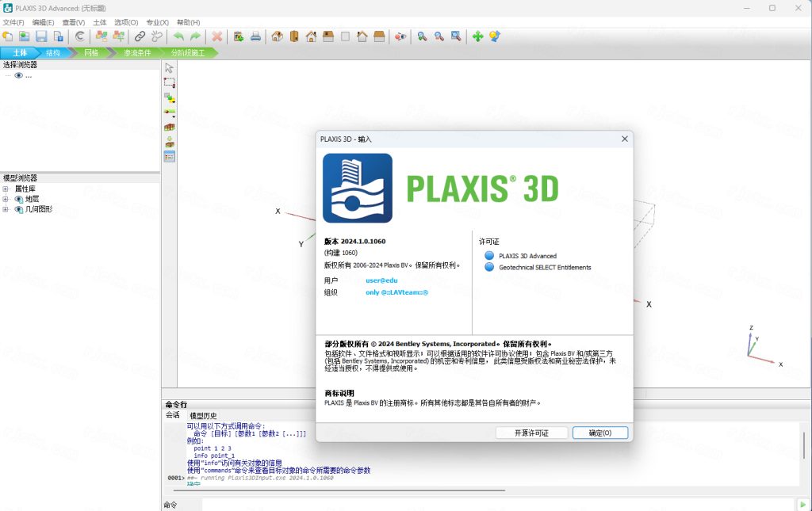Image resolution: width=812 pixels, height=511 pixels.
Task: Expand the 属性库 tree node
Action: (x=6, y=189)
